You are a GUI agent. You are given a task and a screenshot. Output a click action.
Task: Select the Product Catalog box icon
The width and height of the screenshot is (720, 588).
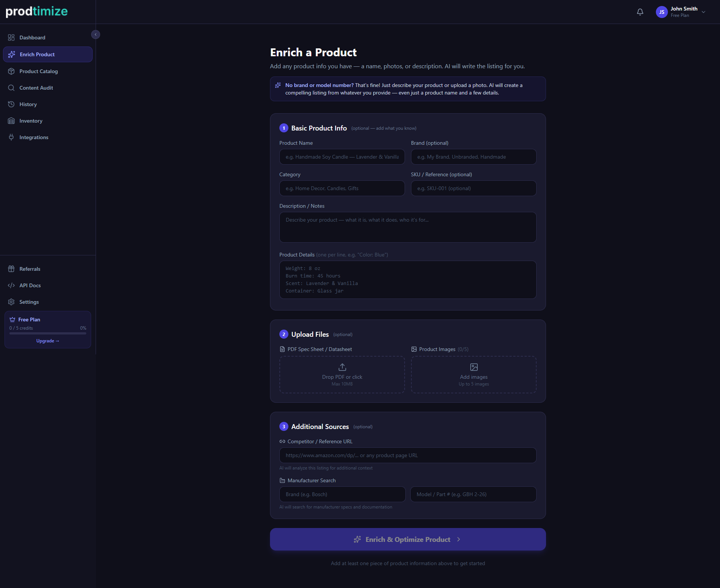point(11,71)
